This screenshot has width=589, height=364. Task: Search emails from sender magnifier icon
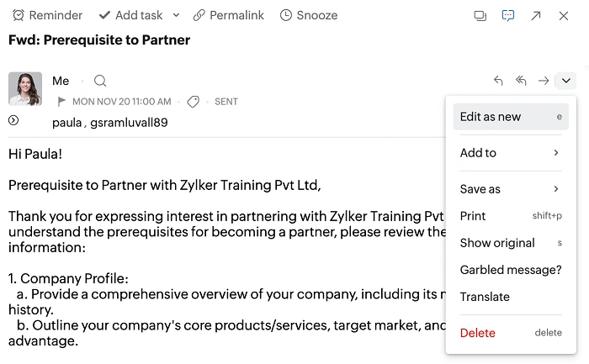click(100, 81)
